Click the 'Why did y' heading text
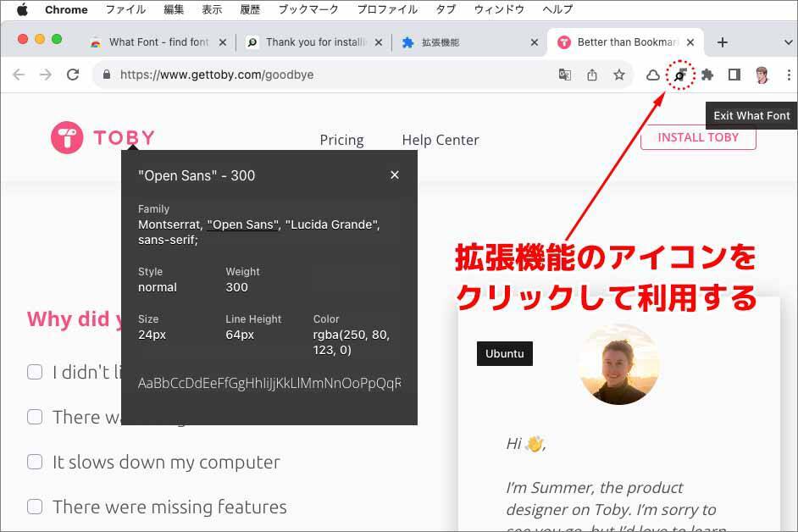The image size is (798, 532). click(75, 319)
